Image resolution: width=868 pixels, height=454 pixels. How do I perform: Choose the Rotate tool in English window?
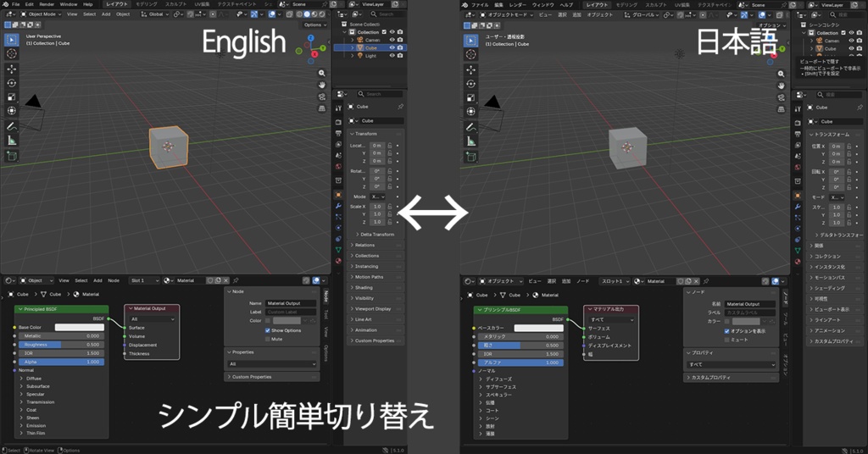coord(11,83)
